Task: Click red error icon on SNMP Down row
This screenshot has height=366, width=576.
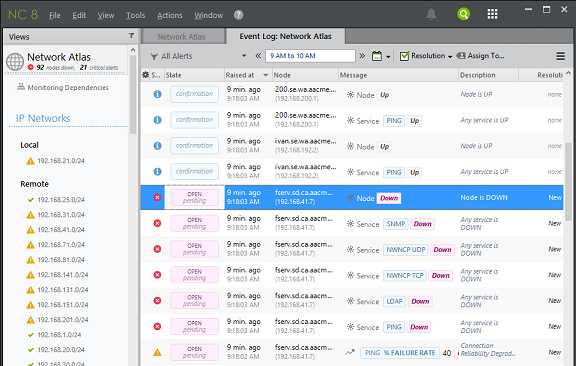Action: pos(157,223)
